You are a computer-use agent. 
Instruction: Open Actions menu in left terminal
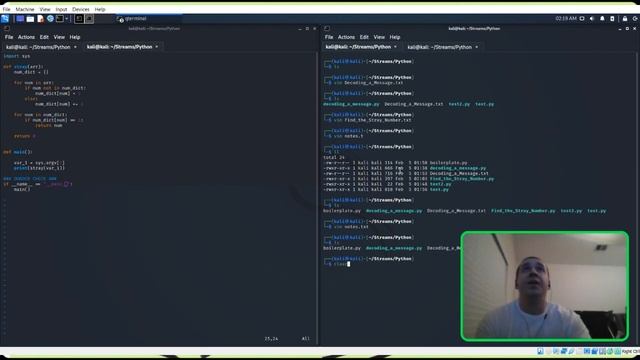click(26, 37)
